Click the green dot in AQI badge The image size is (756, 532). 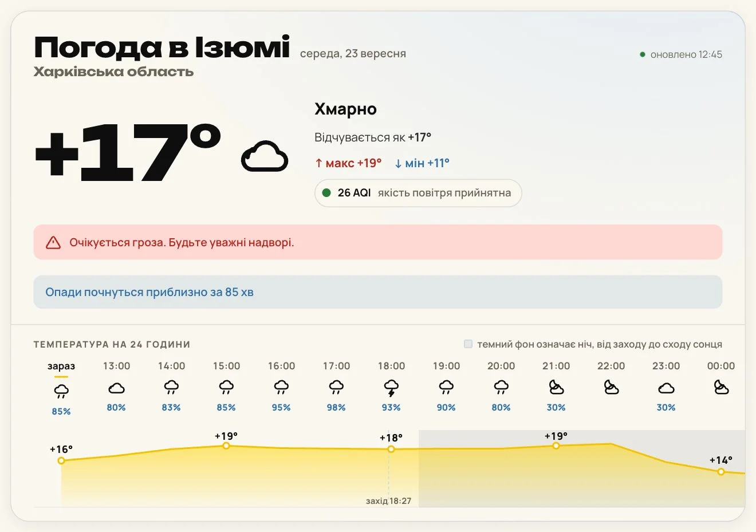point(326,193)
